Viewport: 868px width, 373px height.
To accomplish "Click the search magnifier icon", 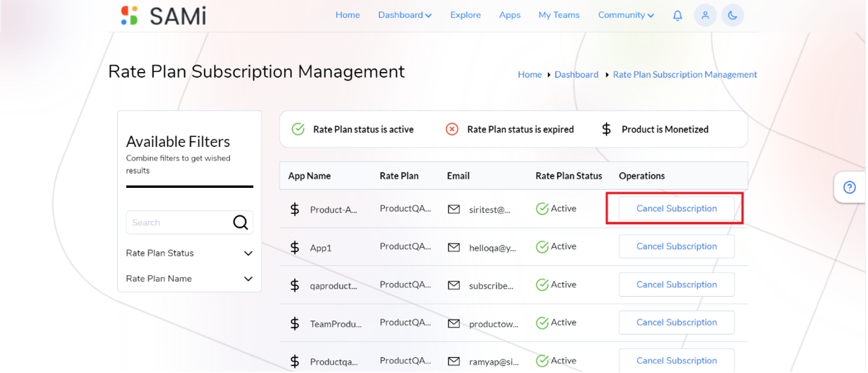I will tap(241, 223).
